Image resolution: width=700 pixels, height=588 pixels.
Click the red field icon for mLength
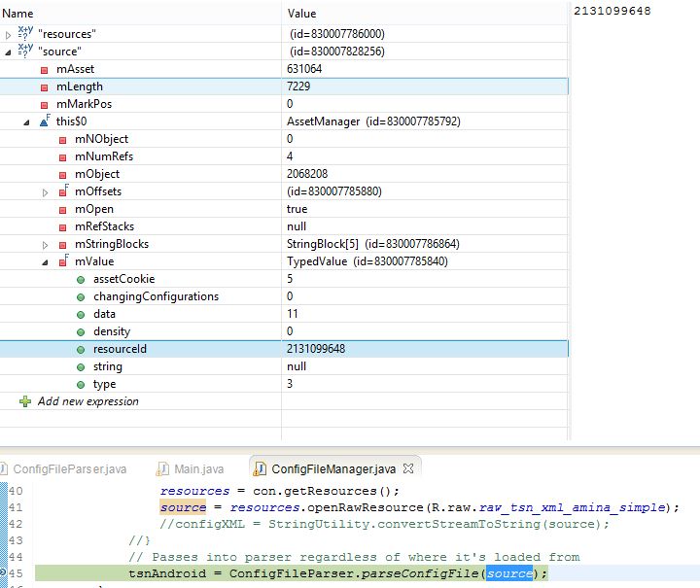pos(44,87)
